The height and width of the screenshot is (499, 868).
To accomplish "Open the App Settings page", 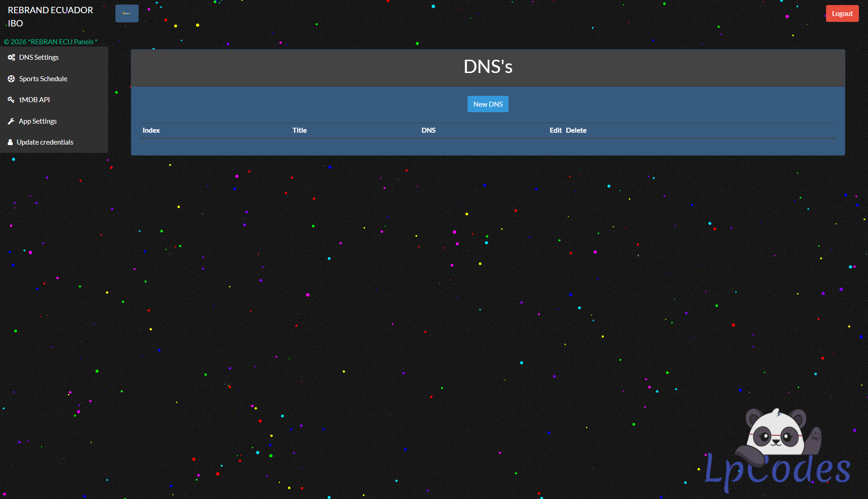I will [x=37, y=121].
